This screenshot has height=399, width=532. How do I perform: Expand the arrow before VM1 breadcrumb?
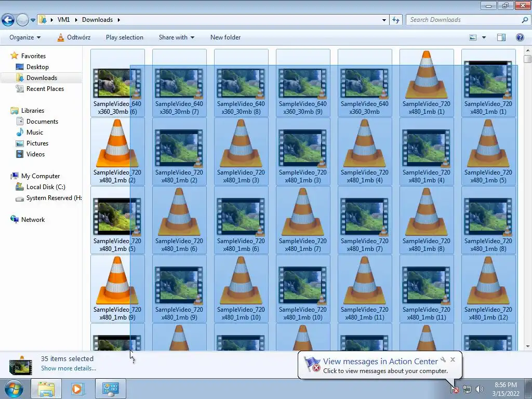click(51, 20)
